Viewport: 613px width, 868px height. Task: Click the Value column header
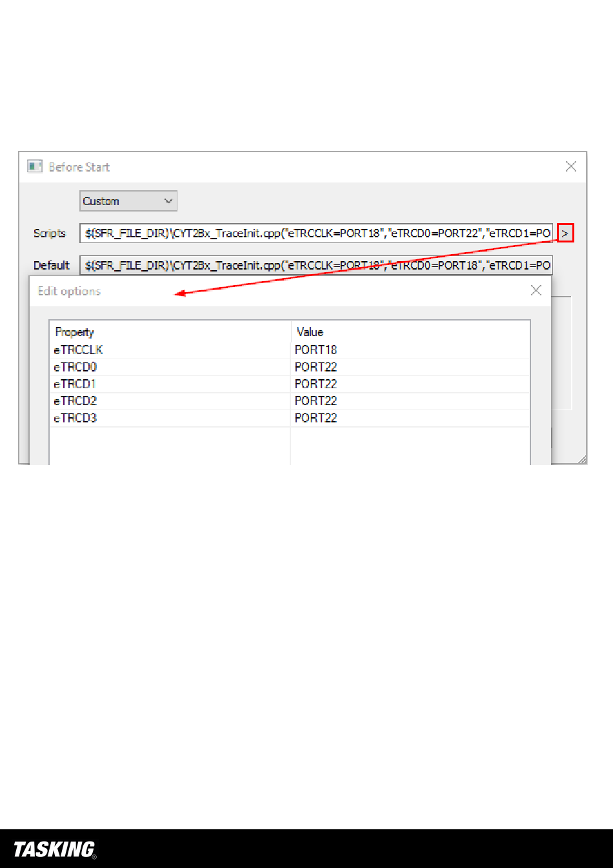410,332
